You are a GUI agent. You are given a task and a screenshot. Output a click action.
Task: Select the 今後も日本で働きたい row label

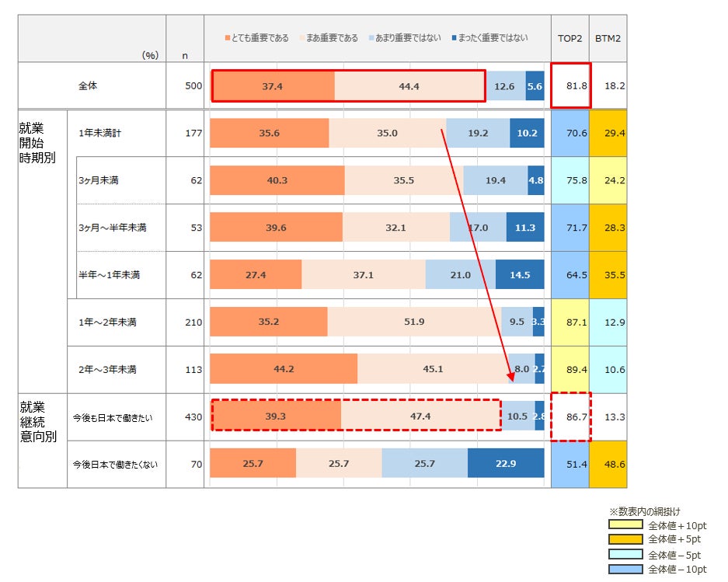click(113, 417)
